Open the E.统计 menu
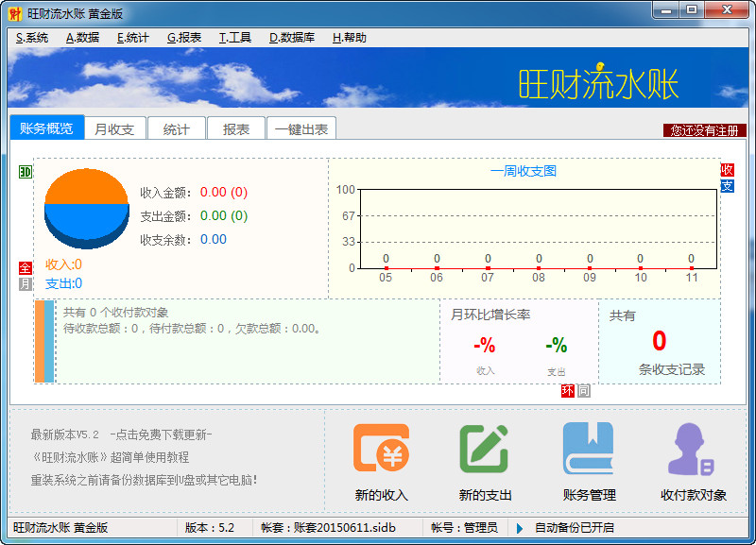This screenshot has height=545, width=756. pyautogui.click(x=132, y=38)
